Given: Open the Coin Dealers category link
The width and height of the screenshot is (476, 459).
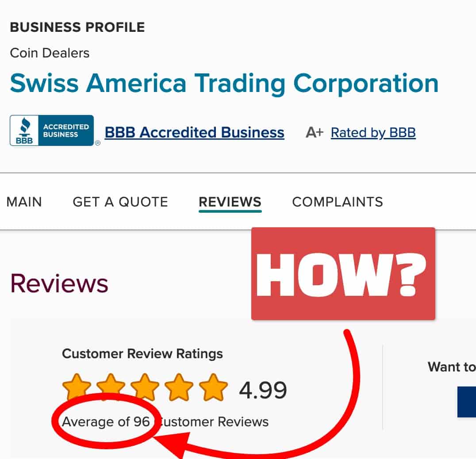Looking at the screenshot, I should click(x=50, y=53).
